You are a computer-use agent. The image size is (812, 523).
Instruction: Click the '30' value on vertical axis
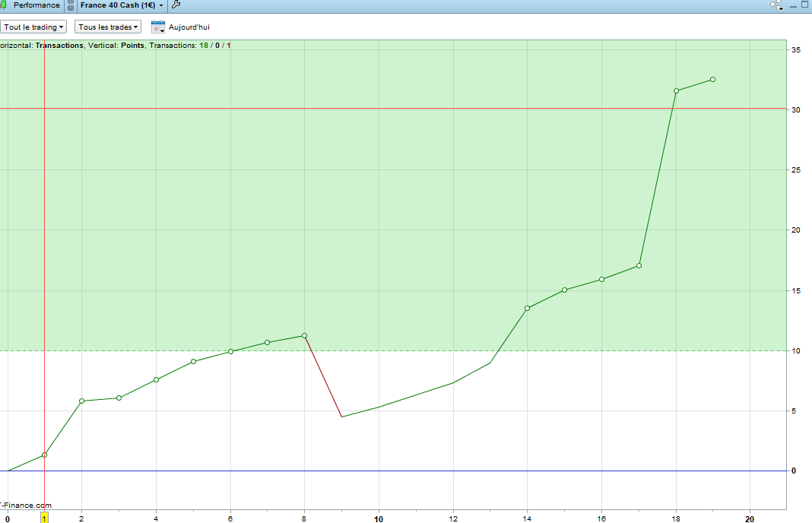796,109
